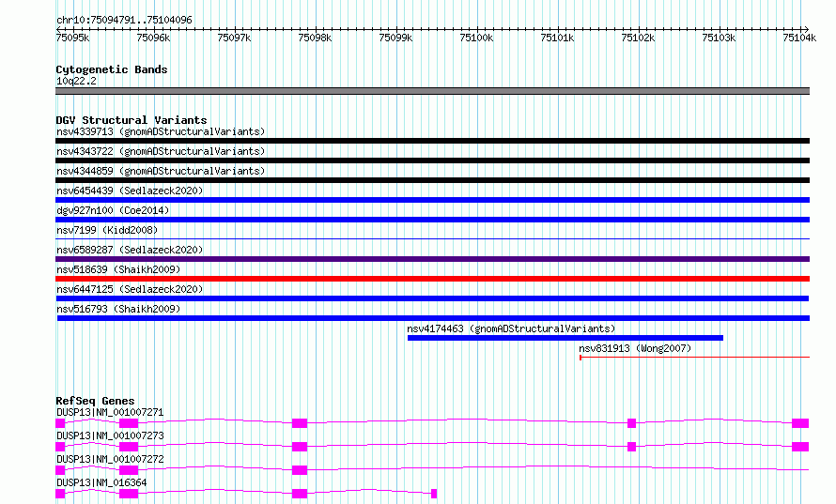Click the 75095k ruler tick label
Image resolution: width=836 pixels, height=504 pixels.
click(x=72, y=38)
